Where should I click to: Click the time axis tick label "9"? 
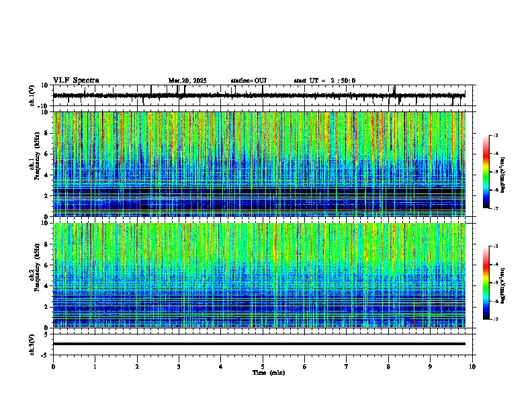(x=430, y=367)
